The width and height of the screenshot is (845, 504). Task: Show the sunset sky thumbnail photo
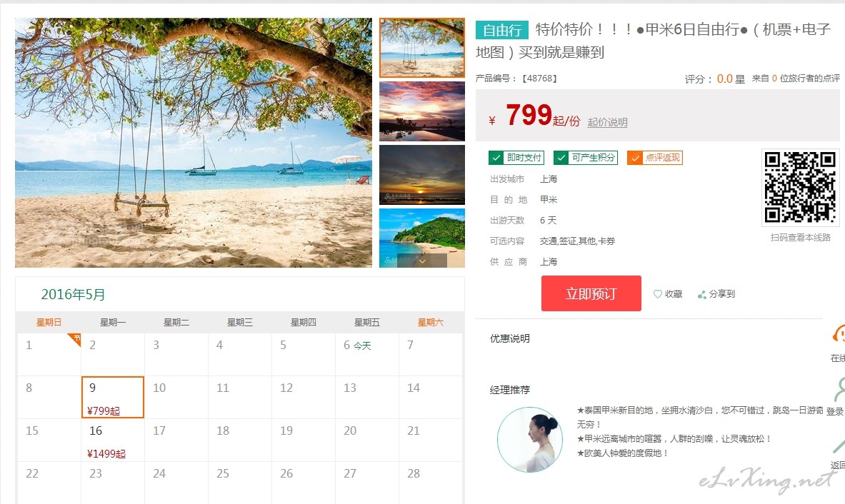tap(422, 111)
